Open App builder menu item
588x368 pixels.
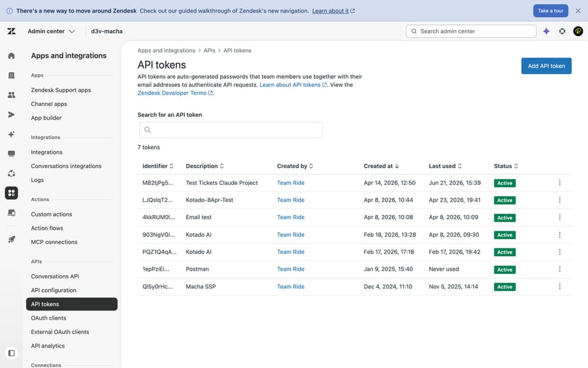click(46, 118)
